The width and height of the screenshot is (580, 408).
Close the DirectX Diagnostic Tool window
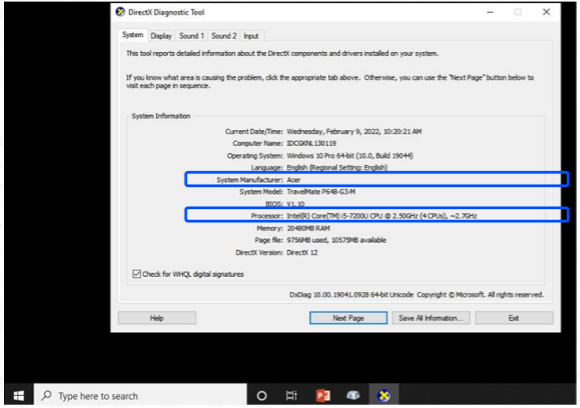546,12
